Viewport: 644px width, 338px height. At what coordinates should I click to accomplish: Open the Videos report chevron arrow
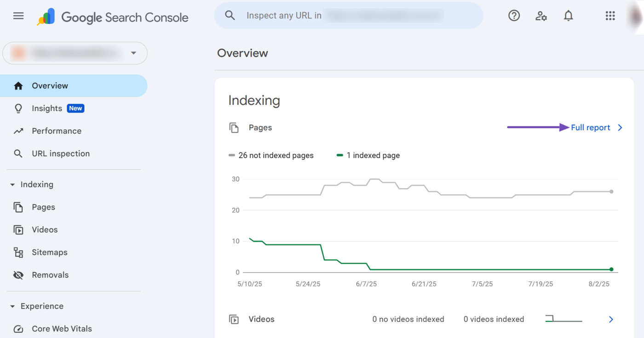click(611, 319)
